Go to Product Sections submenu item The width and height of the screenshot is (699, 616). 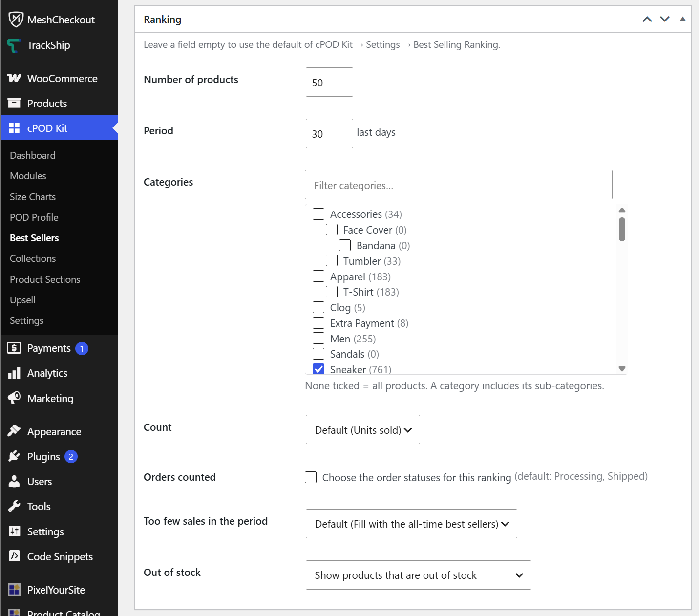[x=45, y=279]
